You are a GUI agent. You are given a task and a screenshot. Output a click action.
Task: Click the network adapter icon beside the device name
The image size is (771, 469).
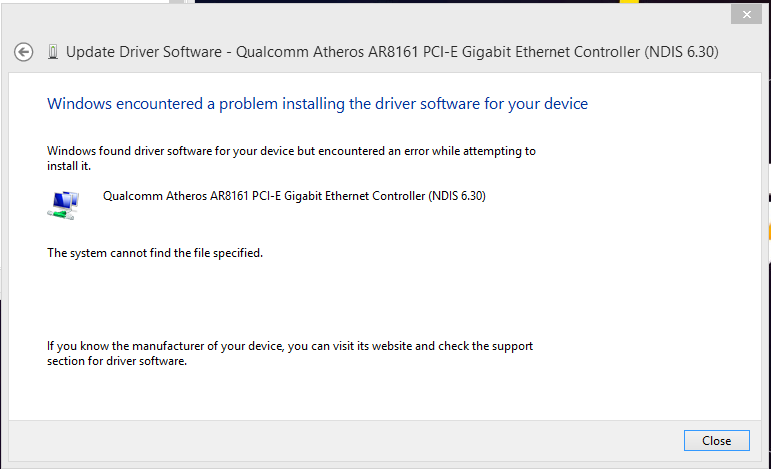tap(63, 203)
